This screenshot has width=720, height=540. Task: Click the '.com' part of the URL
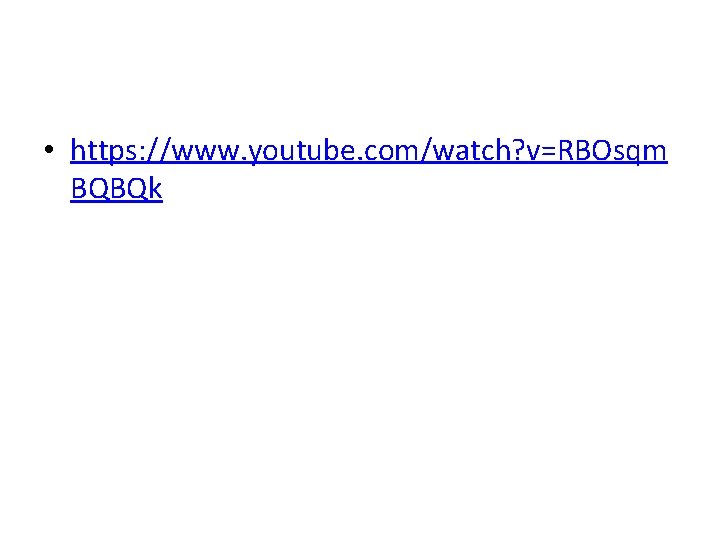(388, 154)
